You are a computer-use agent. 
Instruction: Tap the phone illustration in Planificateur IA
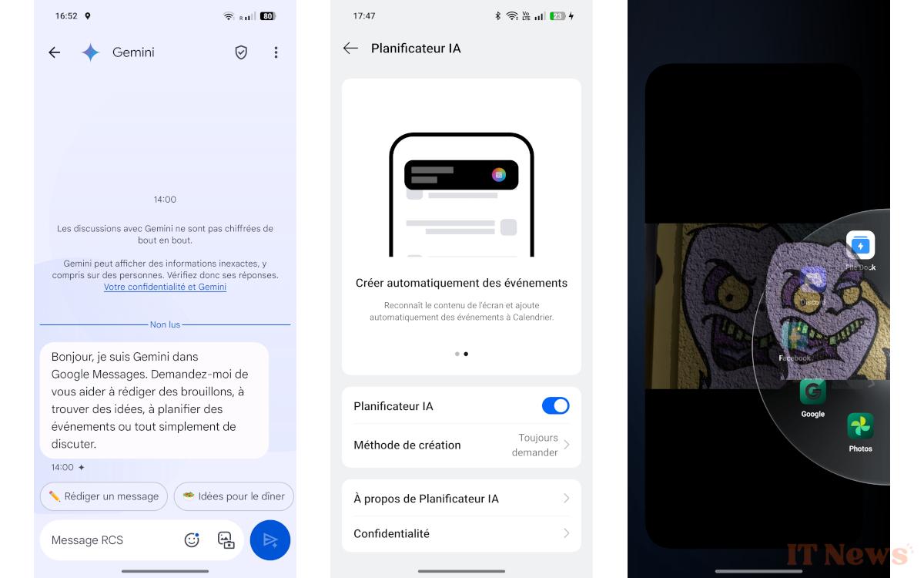(461, 195)
